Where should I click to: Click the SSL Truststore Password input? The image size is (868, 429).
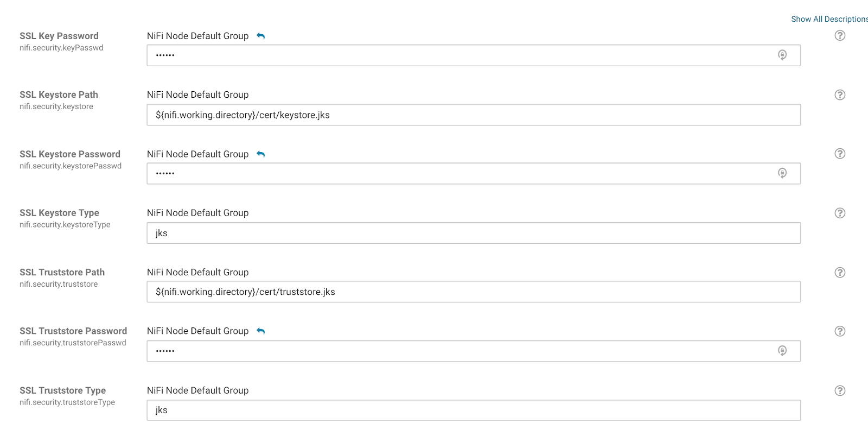[461, 351]
